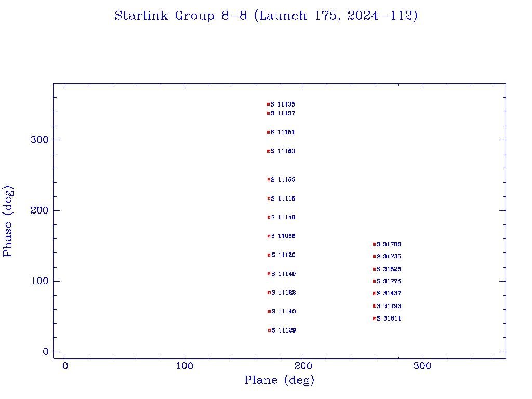532x399 pixels.
Task: Select the label S 11122
Action: [283, 292]
